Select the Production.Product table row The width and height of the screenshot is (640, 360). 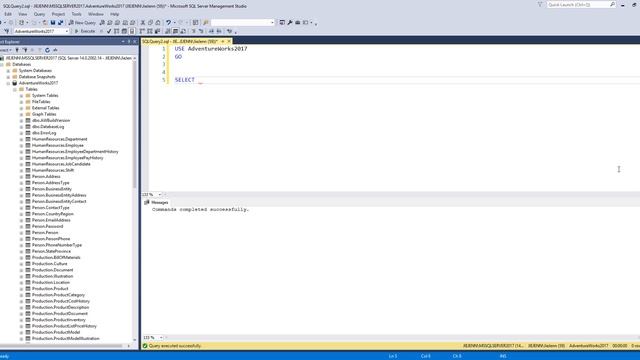tap(50, 289)
